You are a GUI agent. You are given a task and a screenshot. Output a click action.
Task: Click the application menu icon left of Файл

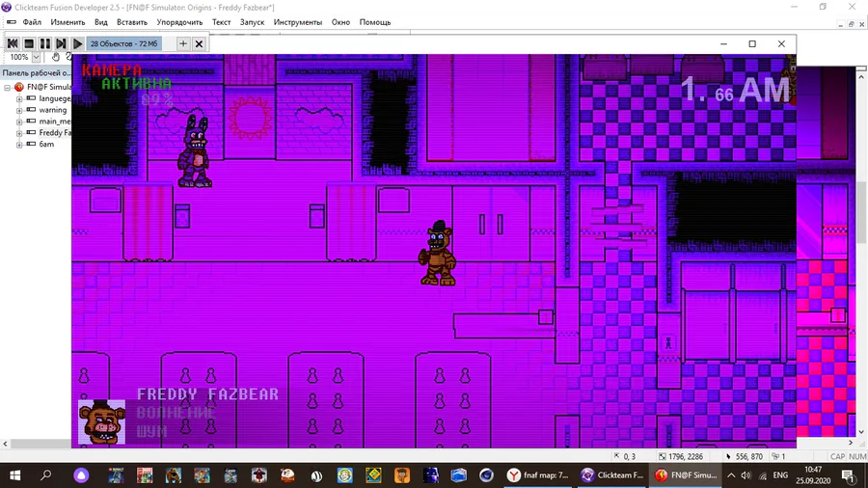[11, 22]
